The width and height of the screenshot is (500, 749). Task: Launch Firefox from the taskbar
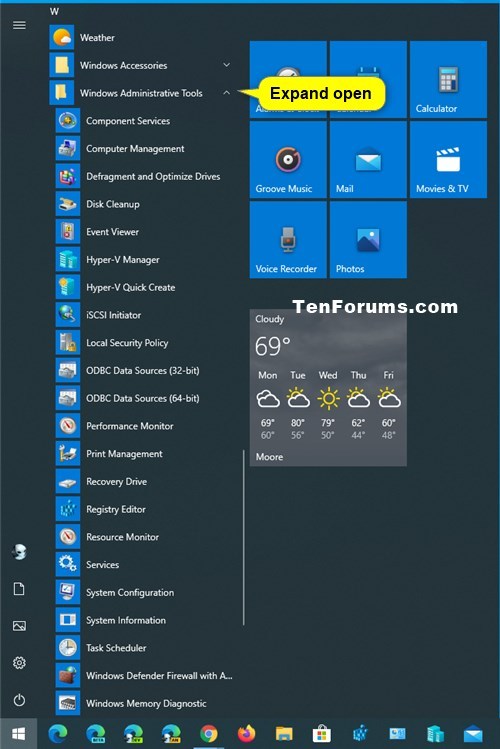(246, 733)
